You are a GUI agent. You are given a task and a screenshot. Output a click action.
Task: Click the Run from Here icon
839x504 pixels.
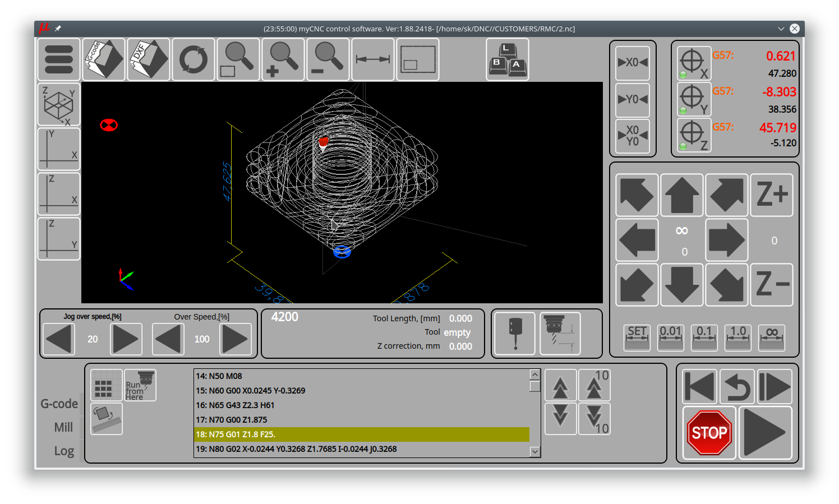pos(140,385)
